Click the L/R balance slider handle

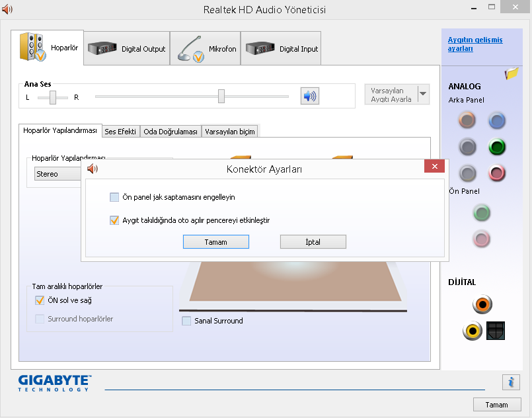tap(53, 97)
